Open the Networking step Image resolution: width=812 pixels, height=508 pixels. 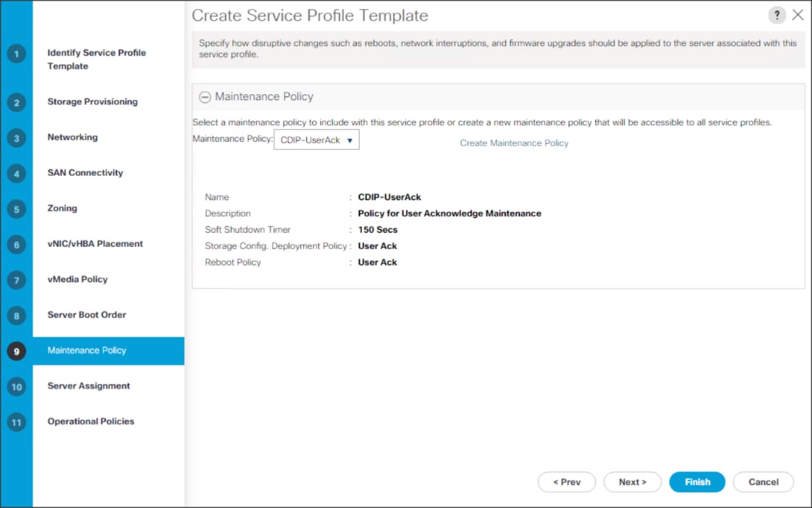pos(72,137)
